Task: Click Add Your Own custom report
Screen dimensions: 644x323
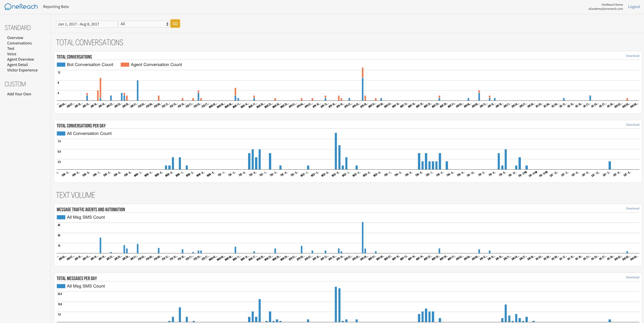Action: click(19, 94)
